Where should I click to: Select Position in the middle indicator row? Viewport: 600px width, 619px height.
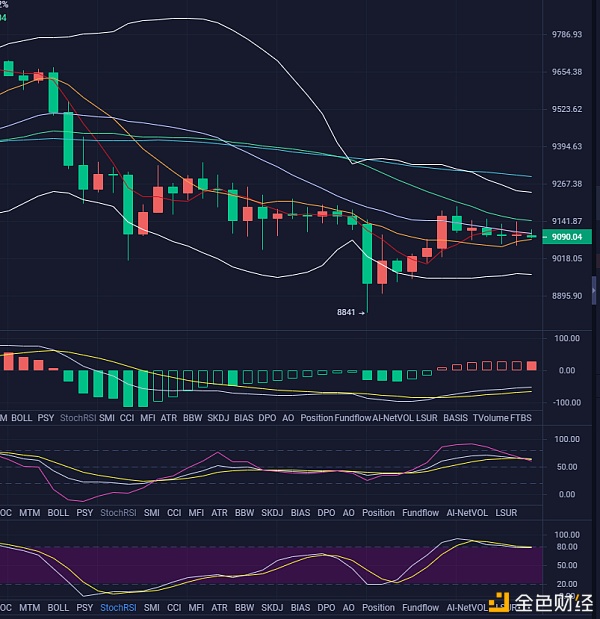(378, 513)
